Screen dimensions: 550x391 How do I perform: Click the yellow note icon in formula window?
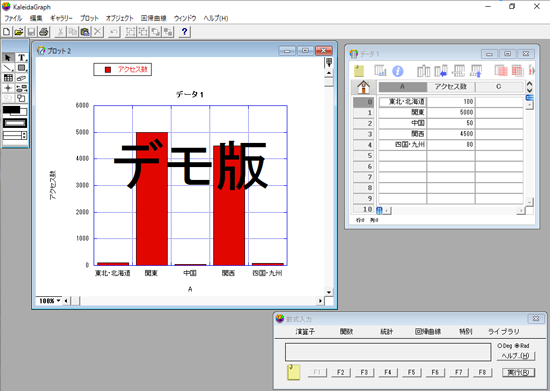(294, 372)
